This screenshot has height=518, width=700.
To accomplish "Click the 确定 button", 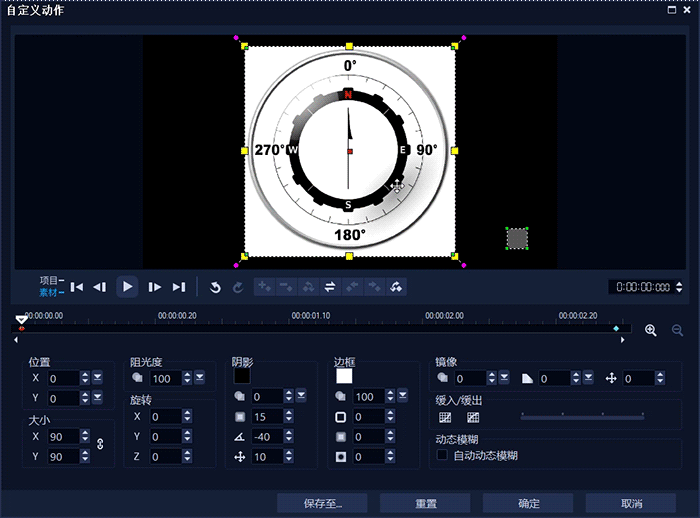I will click(x=528, y=504).
